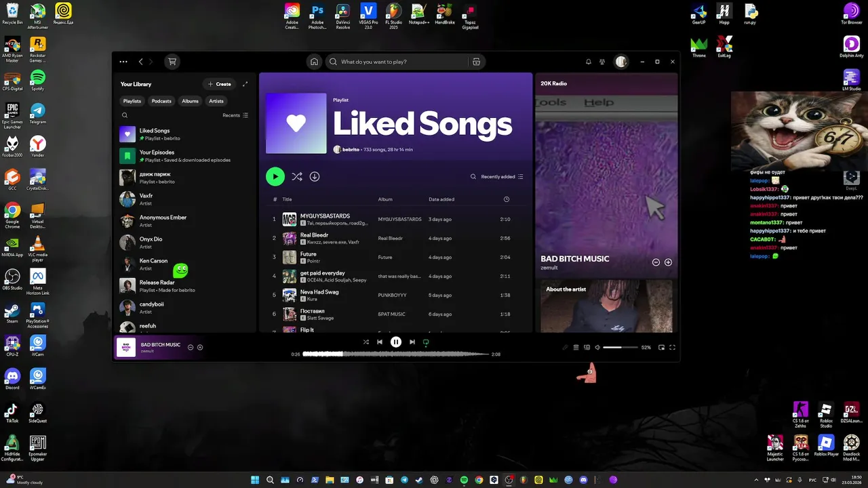868x488 pixels.
Task: Download the Liked Songs playlist
Action: [315, 177]
